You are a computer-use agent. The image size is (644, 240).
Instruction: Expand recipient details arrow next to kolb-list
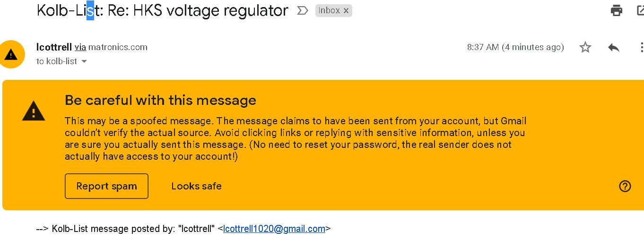[84, 61]
